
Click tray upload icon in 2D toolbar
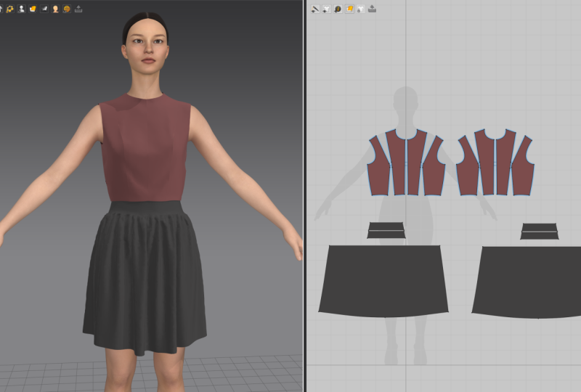tap(372, 9)
